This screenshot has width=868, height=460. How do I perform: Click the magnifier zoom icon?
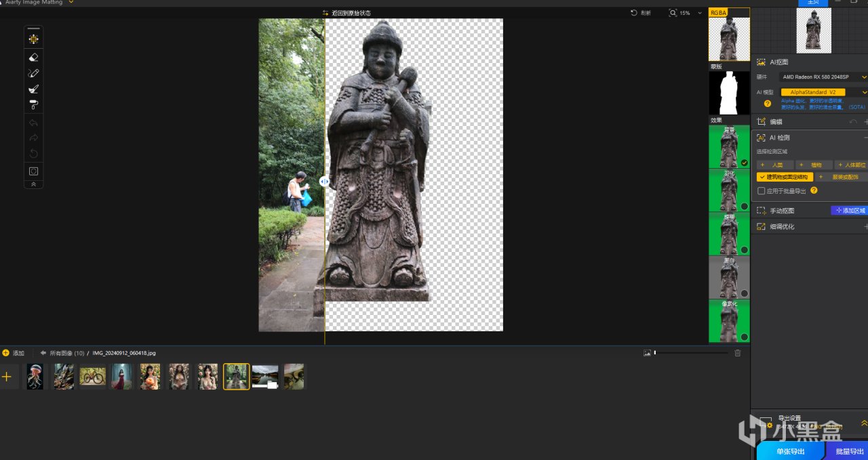[673, 13]
